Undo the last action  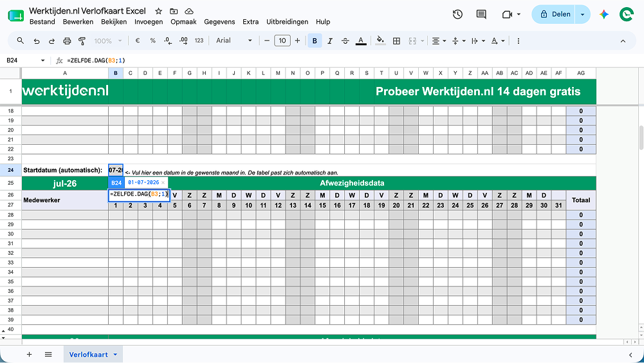click(x=37, y=41)
